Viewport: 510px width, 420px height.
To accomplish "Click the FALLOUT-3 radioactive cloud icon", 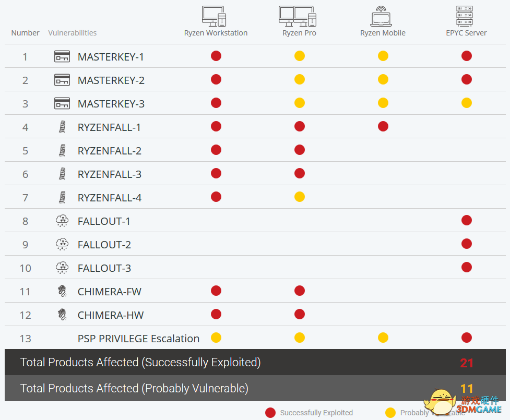I will coord(62,268).
